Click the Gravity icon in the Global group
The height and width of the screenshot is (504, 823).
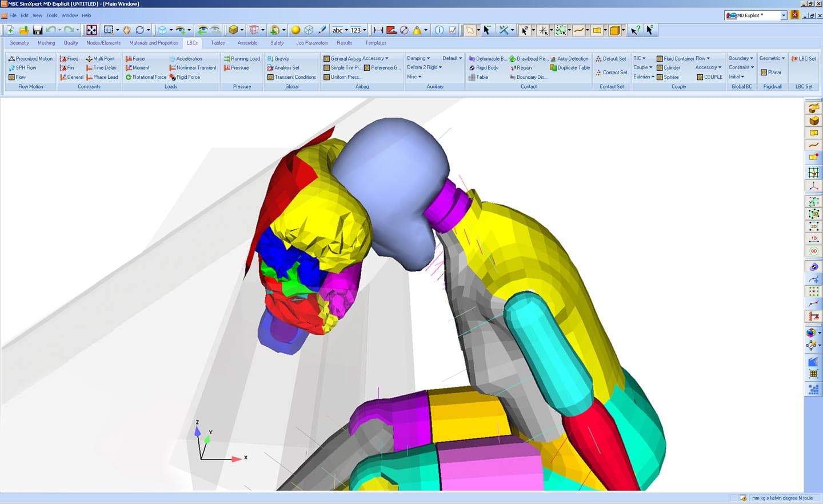[x=279, y=58]
